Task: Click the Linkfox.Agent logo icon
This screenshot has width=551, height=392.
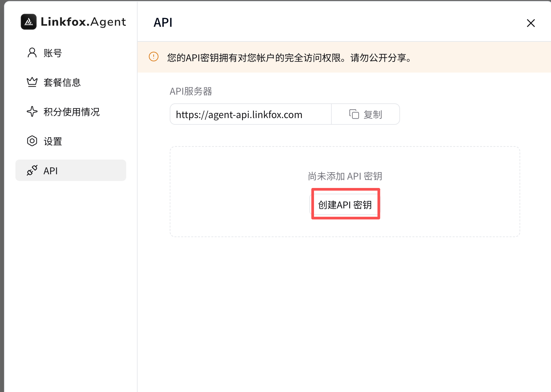Action: coord(29,22)
